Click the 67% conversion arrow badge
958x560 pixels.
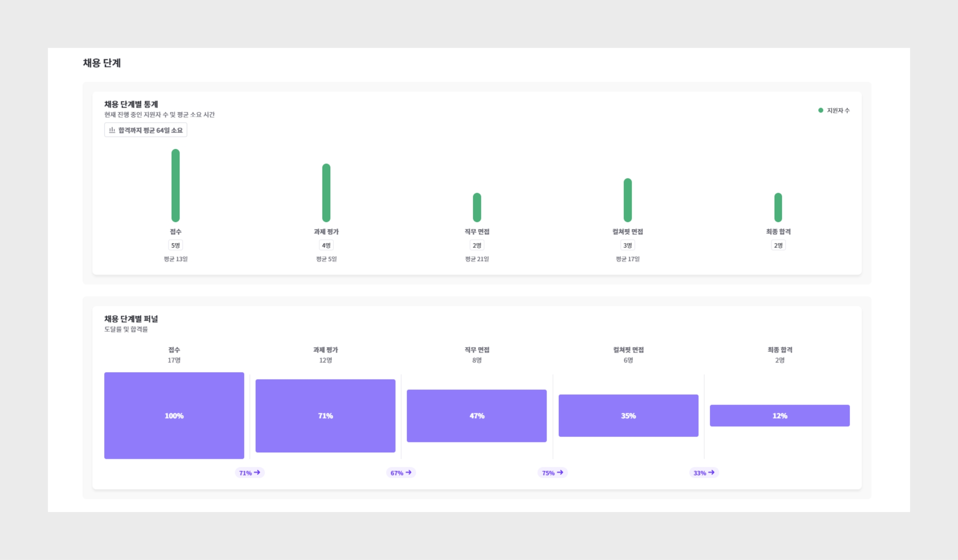click(401, 473)
